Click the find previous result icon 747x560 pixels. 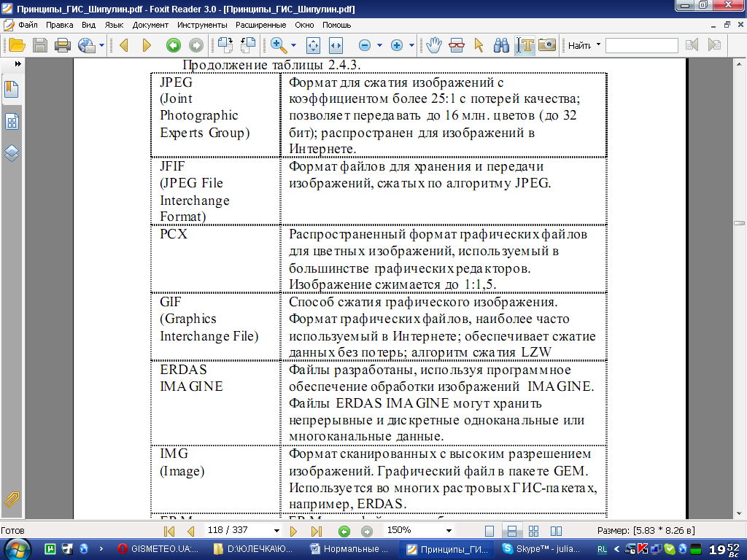pyautogui.click(x=692, y=45)
